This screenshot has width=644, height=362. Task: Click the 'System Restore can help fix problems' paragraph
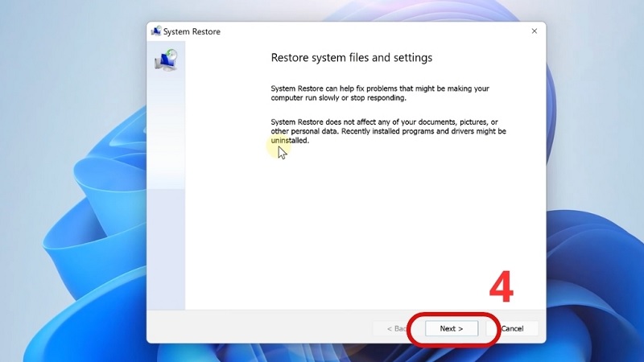(x=380, y=93)
